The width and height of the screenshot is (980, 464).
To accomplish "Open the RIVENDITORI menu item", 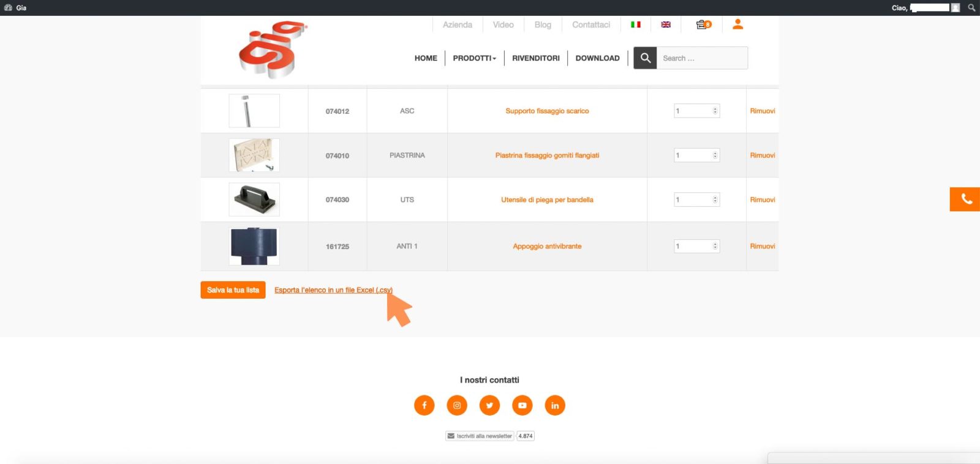I will coord(535,58).
